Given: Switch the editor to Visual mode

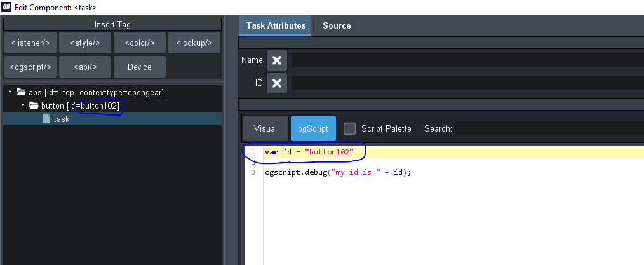Looking at the screenshot, I should point(265,128).
